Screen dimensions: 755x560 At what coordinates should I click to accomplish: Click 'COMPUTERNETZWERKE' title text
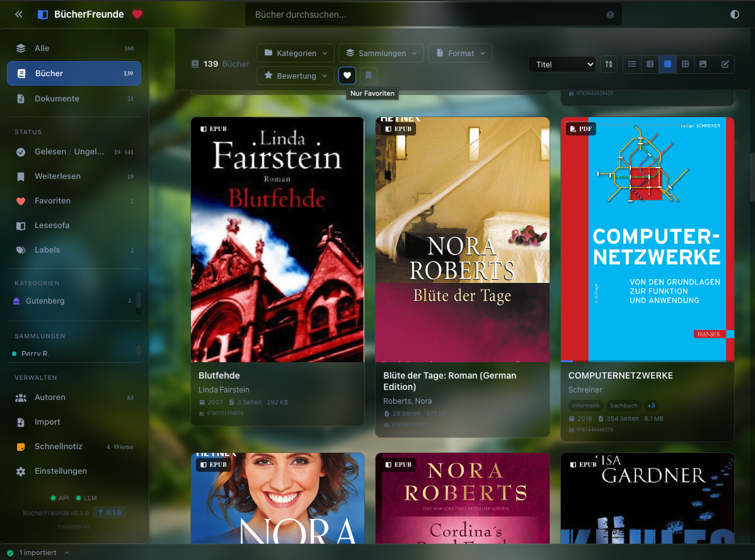621,375
